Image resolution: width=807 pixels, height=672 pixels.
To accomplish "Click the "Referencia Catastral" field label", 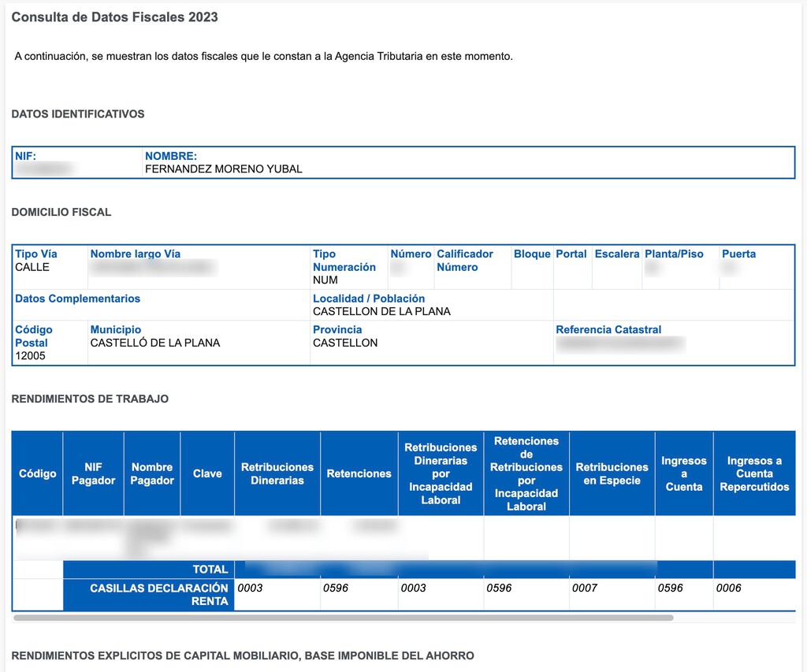I will pos(608,330).
